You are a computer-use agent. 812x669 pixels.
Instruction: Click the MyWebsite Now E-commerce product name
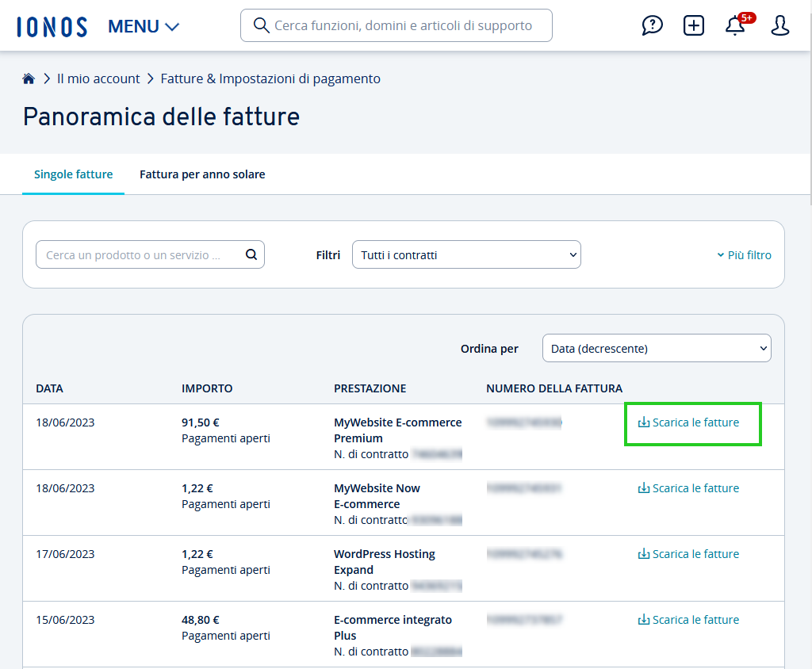(377, 496)
